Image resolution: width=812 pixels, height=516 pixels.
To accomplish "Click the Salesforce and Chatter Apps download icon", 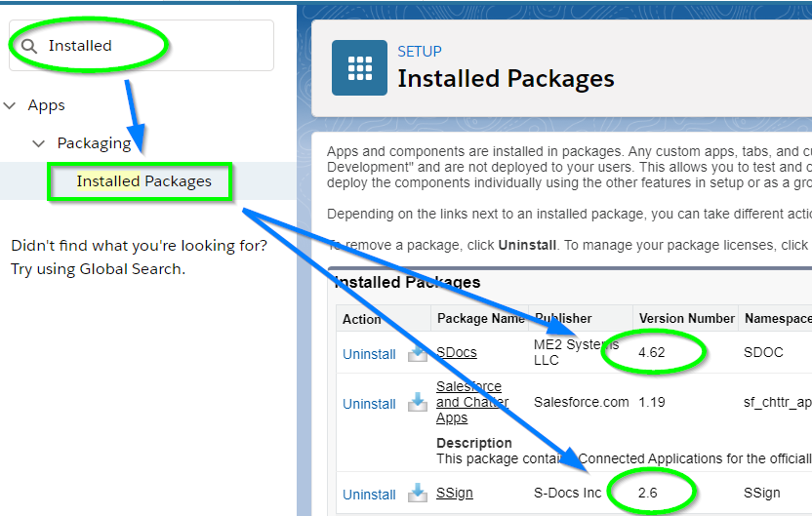I will pyautogui.click(x=418, y=402).
